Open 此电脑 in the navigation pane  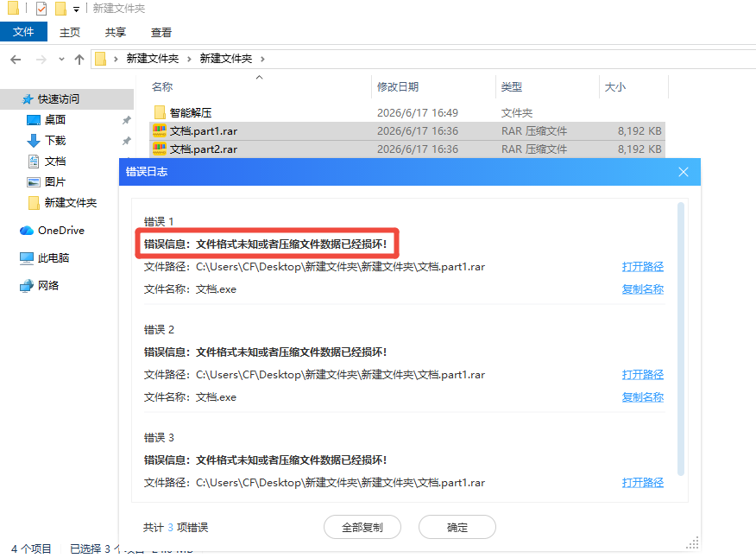pos(54,257)
